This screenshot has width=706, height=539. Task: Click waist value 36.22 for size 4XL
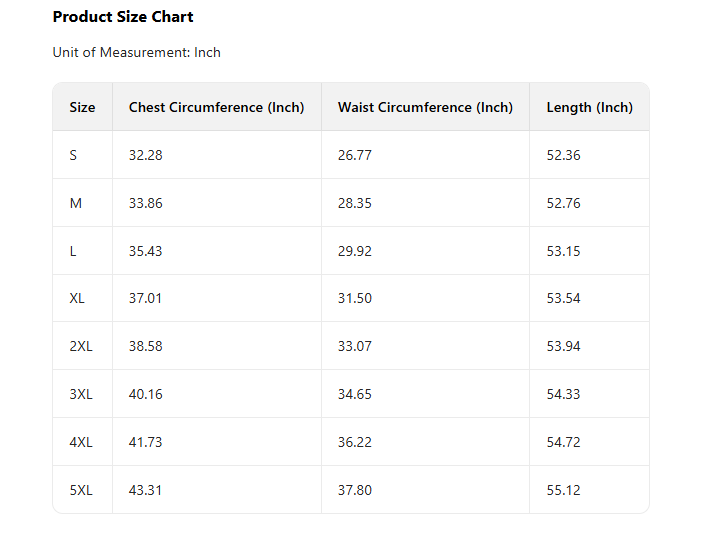pyautogui.click(x=354, y=442)
